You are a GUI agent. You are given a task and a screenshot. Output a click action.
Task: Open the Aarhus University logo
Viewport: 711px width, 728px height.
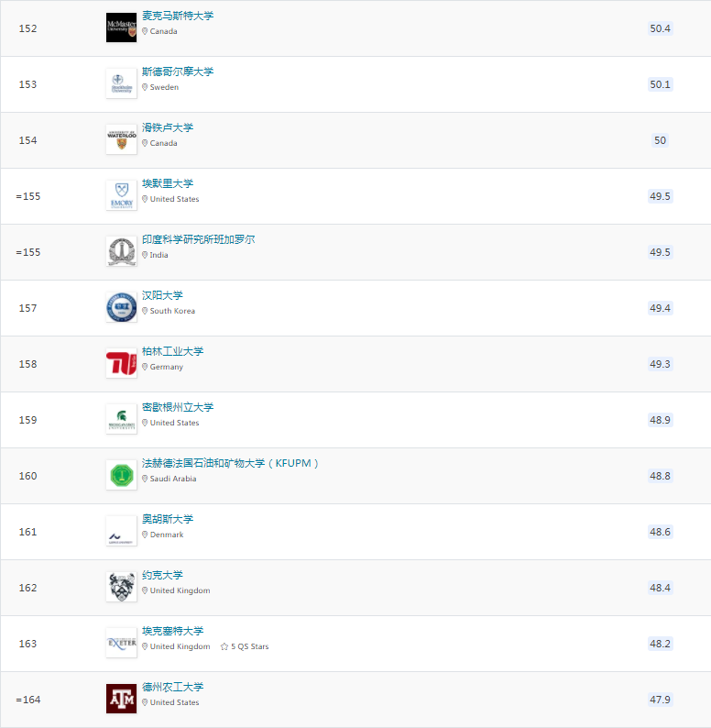tap(121, 531)
